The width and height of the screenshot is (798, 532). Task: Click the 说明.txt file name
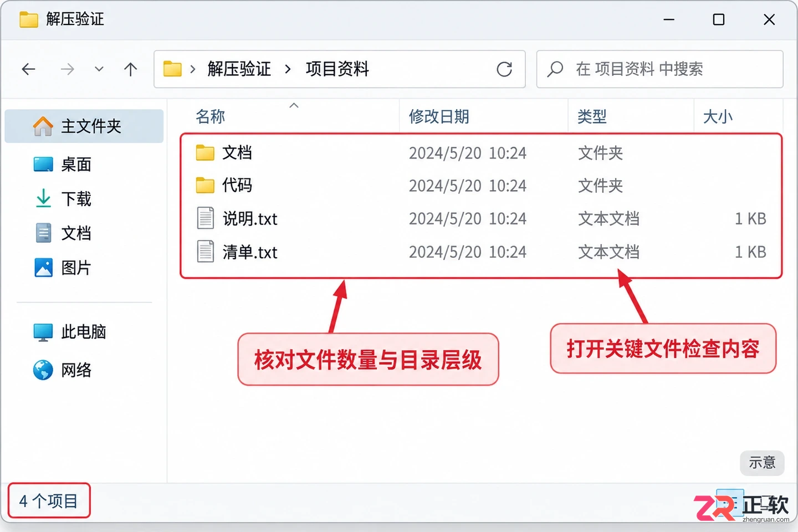coord(250,219)
